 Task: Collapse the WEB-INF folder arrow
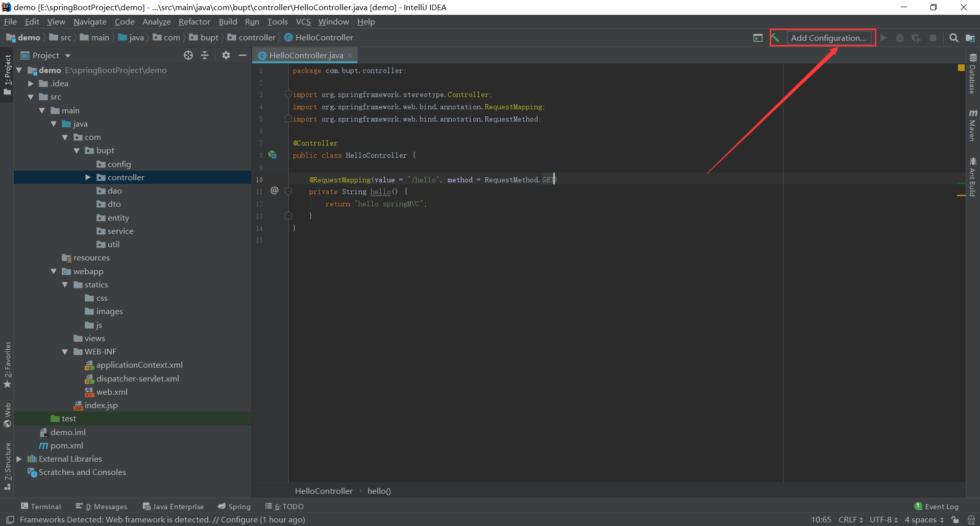(65, 352)
